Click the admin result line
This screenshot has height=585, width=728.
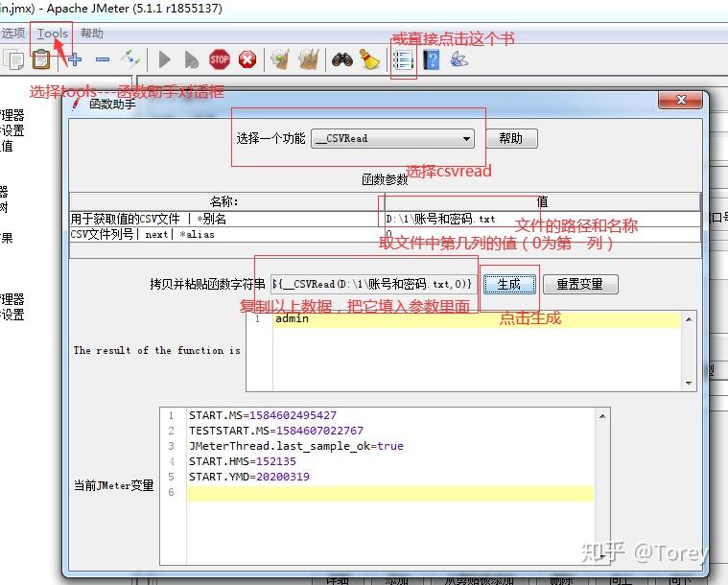tap(477, 319)
